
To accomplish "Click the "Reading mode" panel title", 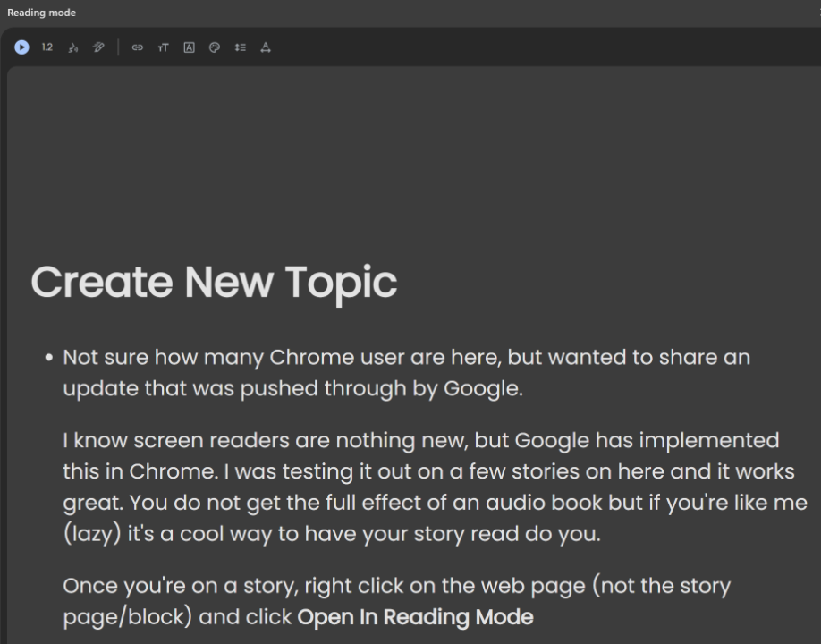I will (41, 13).
